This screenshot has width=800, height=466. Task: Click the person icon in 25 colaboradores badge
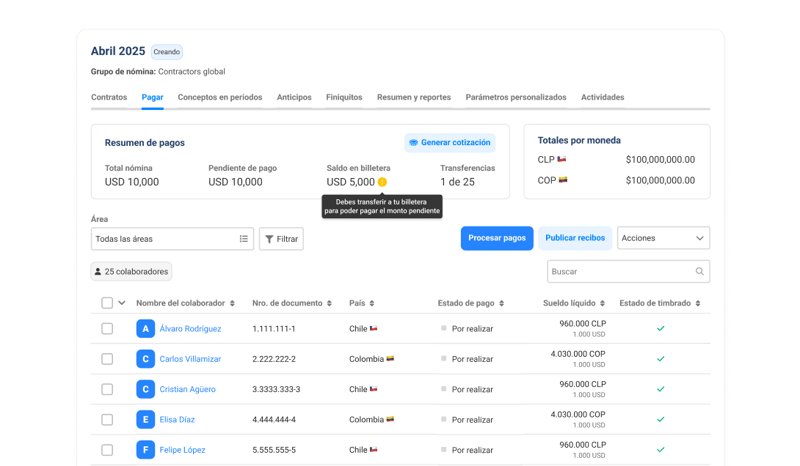pyautogui.click(x=98, y=272)
